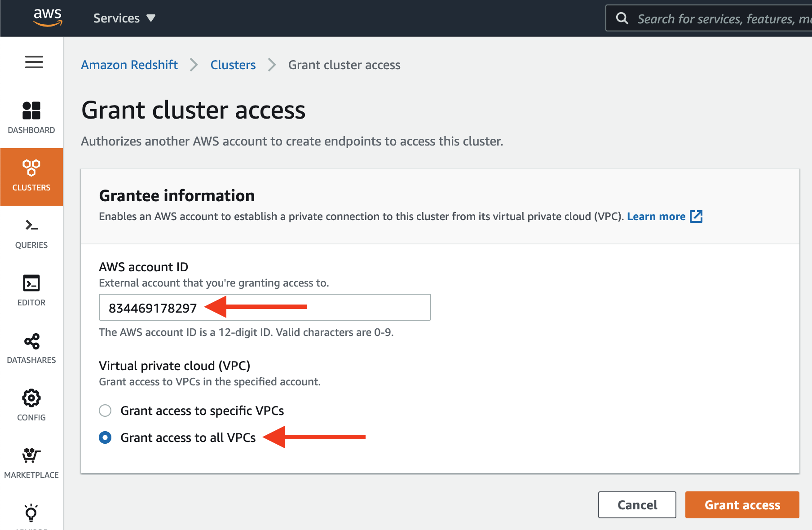The height and width of the screenshot is (530, 812).
Task: Open the AWS logo home link
Action: pyautogui.click(x=48, y=18)
